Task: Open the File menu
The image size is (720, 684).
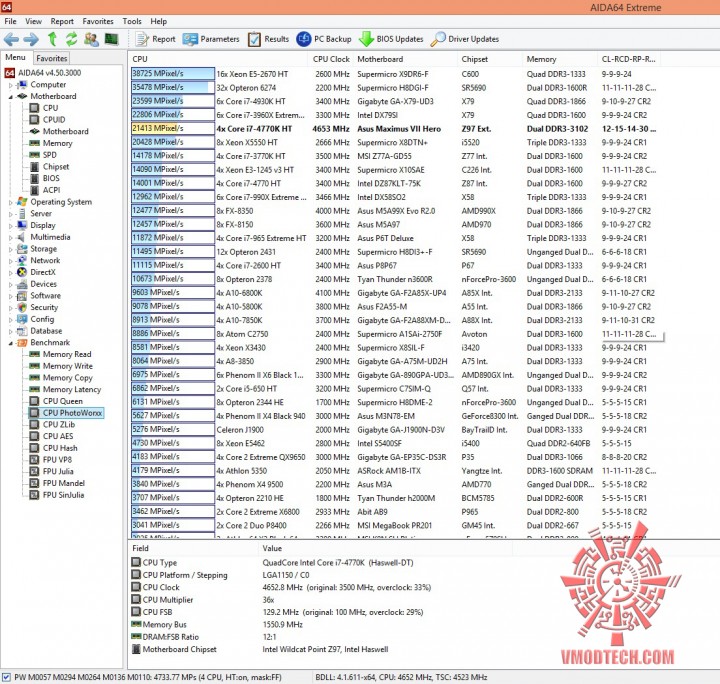Action: tap(10, 21)
